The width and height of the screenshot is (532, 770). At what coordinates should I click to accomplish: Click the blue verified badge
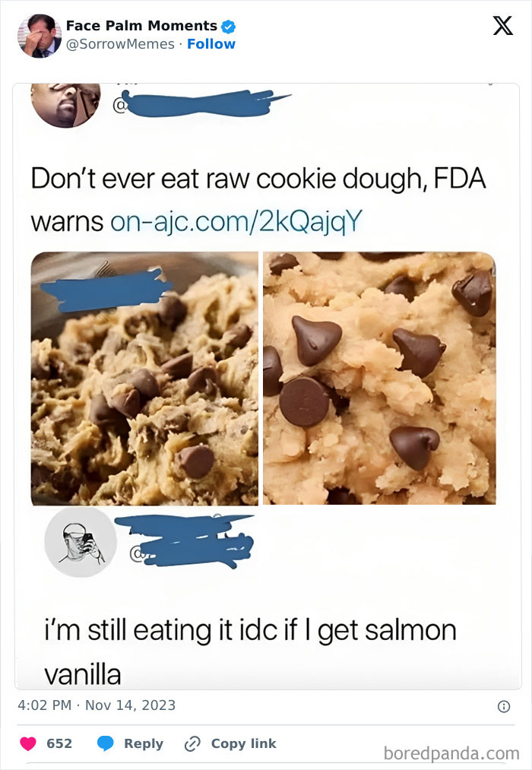point(228,26)
